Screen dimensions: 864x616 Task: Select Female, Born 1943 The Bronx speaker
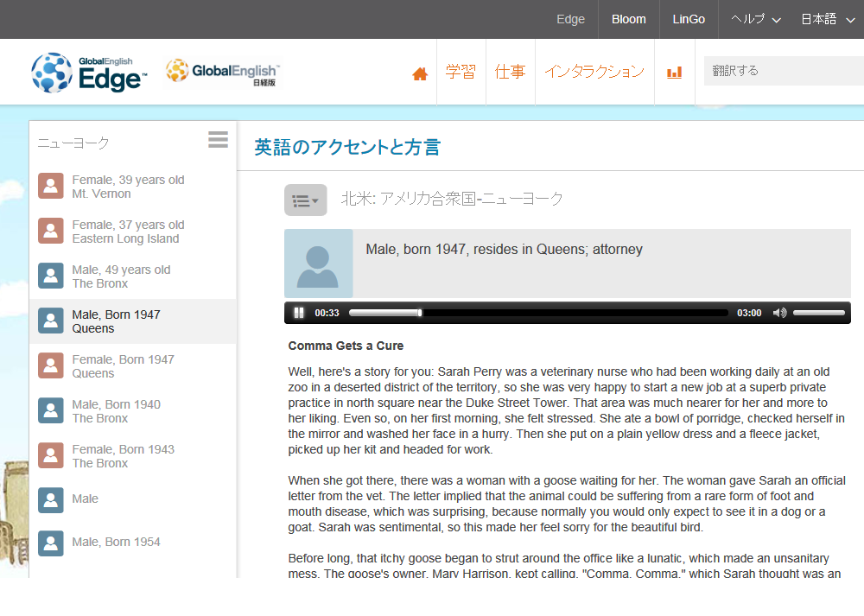coord(133,456)
